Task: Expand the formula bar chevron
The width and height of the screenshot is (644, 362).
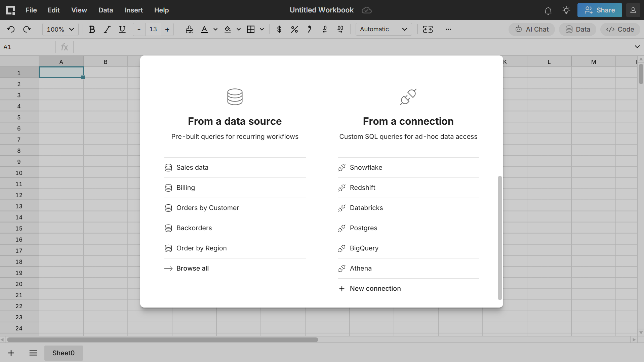Action: [x=637, y=47]
